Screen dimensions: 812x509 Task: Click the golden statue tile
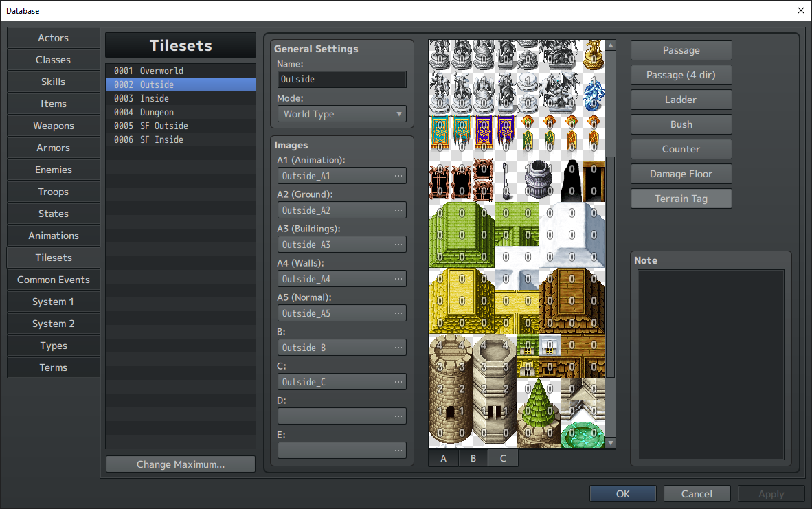tap(594, 56)
